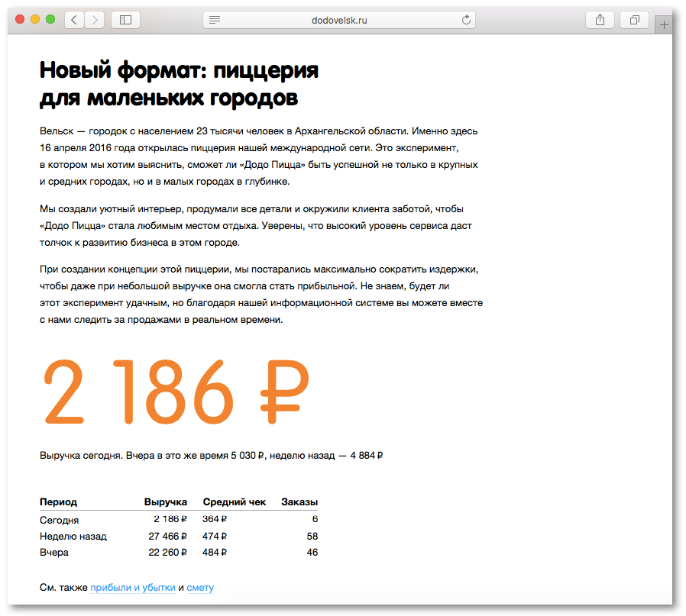Show all tabs overview
686x616 pixels.
coord(634,20)
